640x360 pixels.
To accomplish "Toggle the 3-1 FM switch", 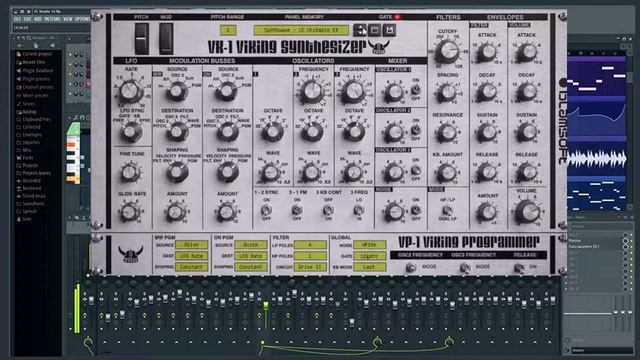I will coord(297,210).
